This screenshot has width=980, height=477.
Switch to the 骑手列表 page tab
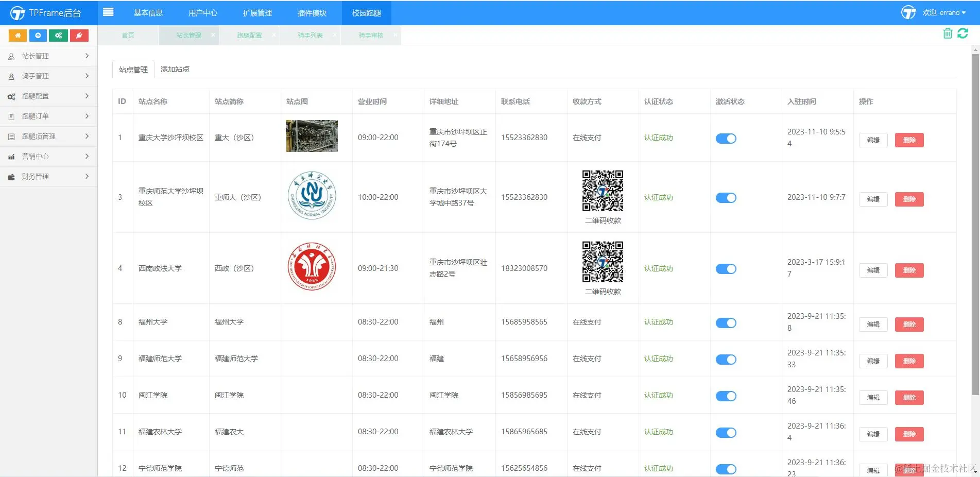(311, 36)
